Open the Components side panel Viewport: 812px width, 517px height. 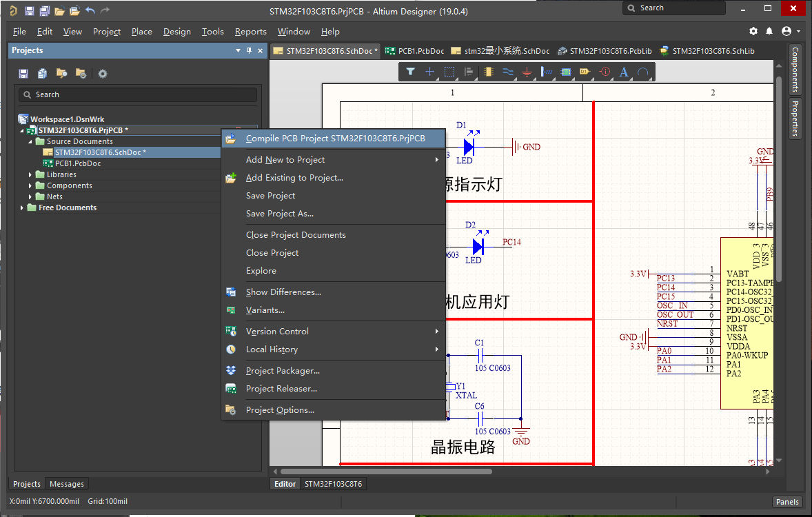point(795,70)
